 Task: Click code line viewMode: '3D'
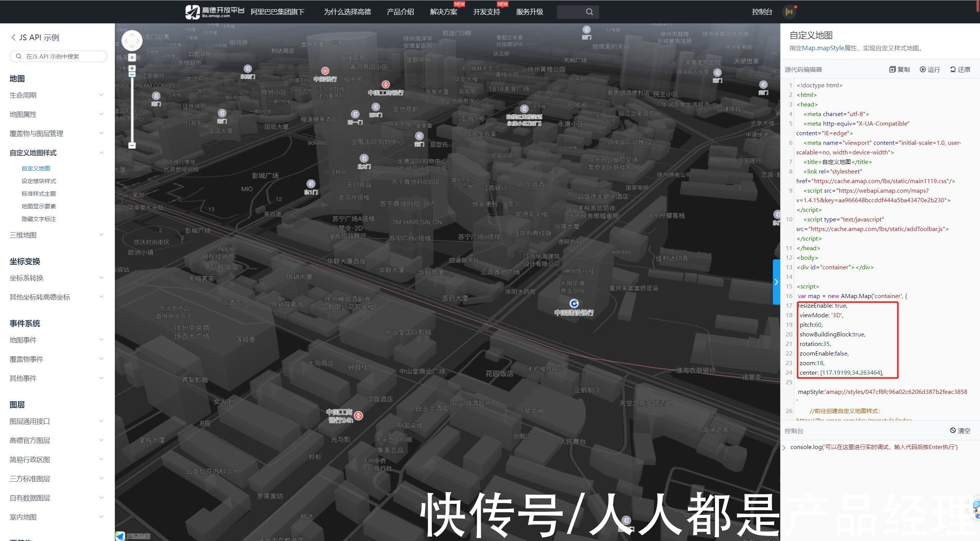[821, 315]
